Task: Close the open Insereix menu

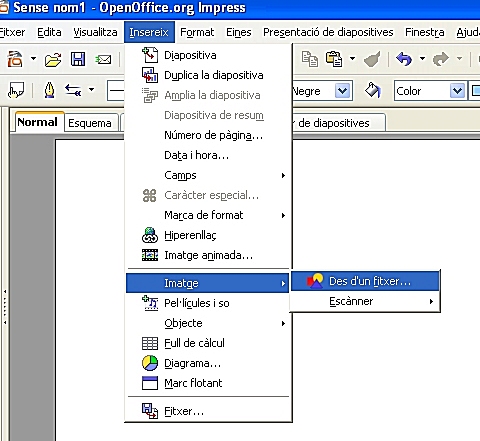Action: click(149, 32)
